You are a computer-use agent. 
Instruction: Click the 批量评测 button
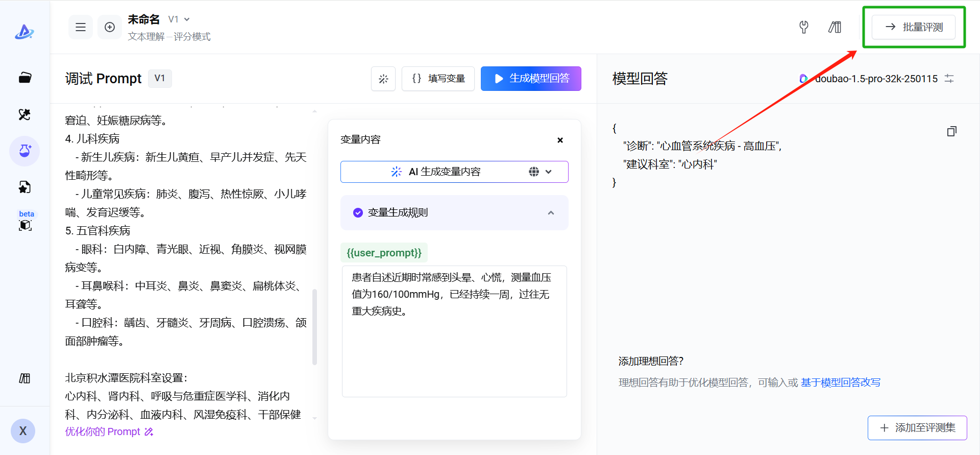[913, 27]
